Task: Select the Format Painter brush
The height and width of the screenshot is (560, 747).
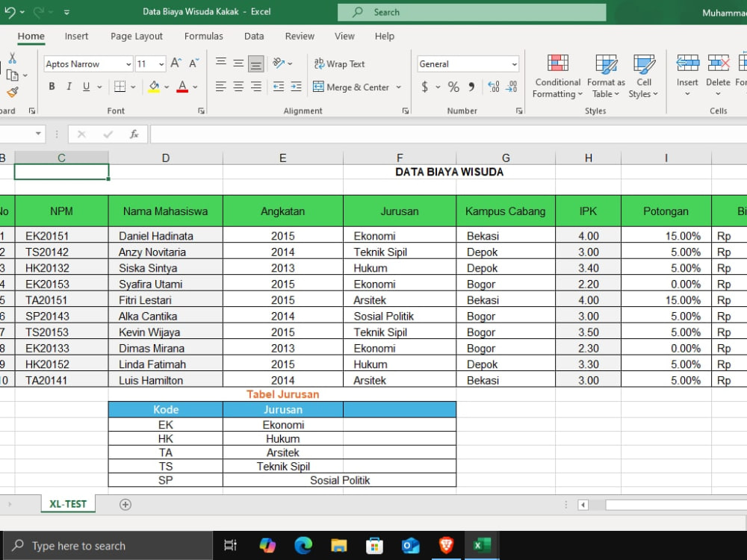Action: coord(13,93)
